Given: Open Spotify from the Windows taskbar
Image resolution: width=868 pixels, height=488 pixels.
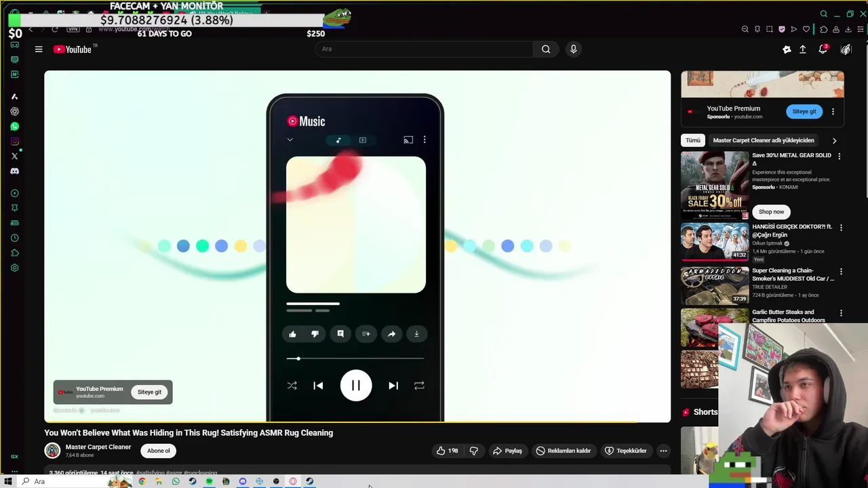Looking at the screenshot, I should pos(209,481).
